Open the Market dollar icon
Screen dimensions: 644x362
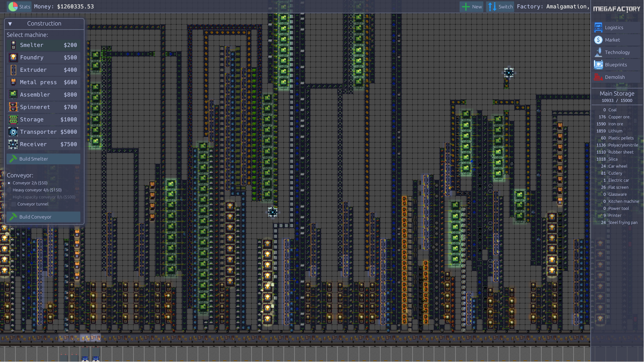598,40
